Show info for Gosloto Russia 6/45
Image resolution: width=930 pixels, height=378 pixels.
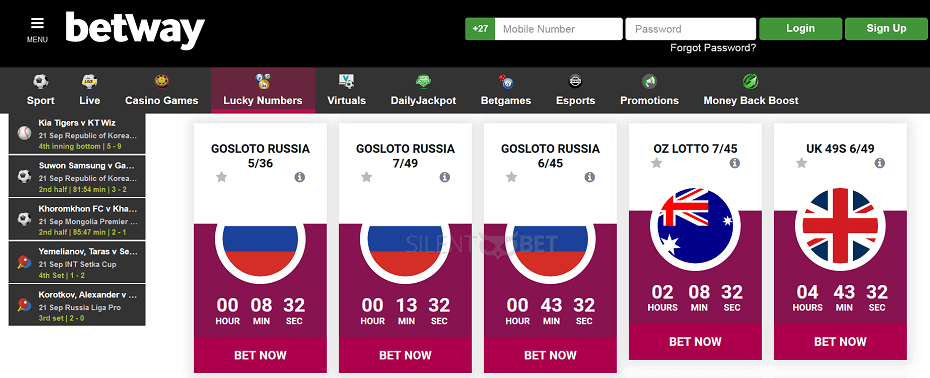590,177
